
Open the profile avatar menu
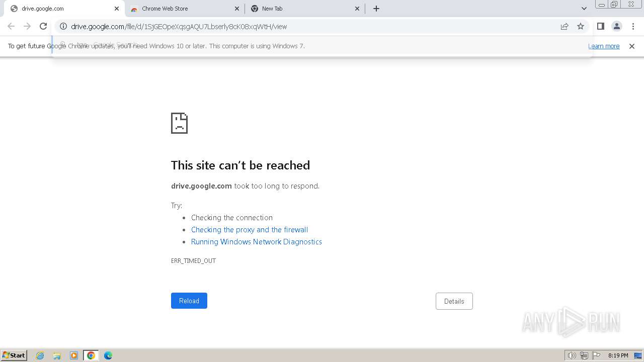coord(616,26)
